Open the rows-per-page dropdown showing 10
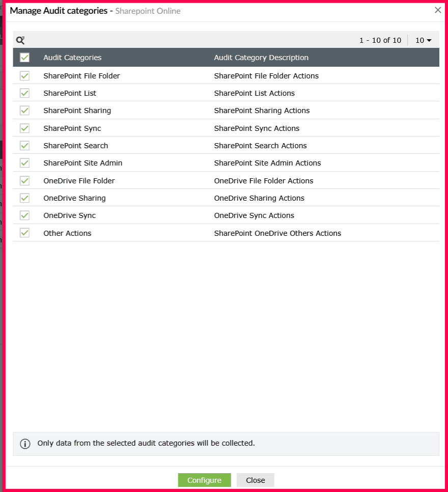448x492 pixels. pos(424,40)
